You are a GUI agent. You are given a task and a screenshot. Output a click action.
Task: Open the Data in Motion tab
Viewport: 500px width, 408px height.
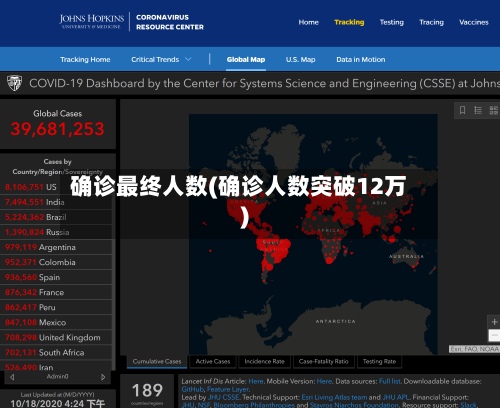click(361, 59)
